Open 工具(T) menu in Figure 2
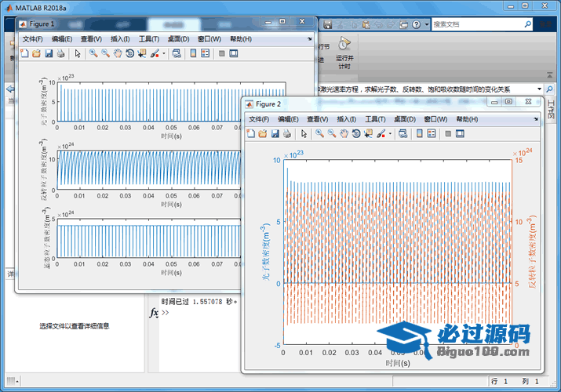Screen dimensions: 561x392 (375, 119)
